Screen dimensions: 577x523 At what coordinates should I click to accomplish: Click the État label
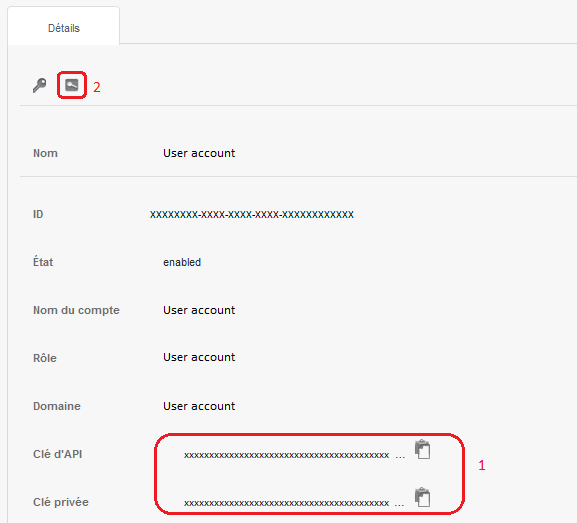pos(43,262)
